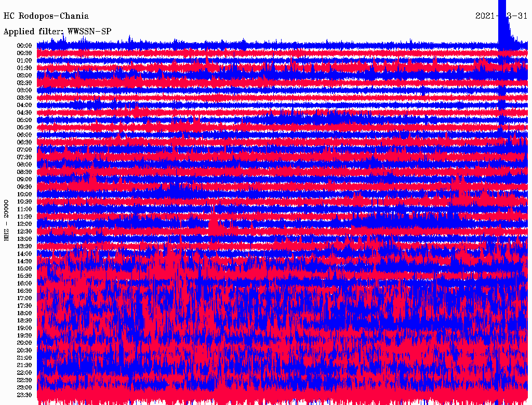The height and width of the screenshot is (405, 532).
Task: Select the 00:00 time label
Action: pos(24,46)
